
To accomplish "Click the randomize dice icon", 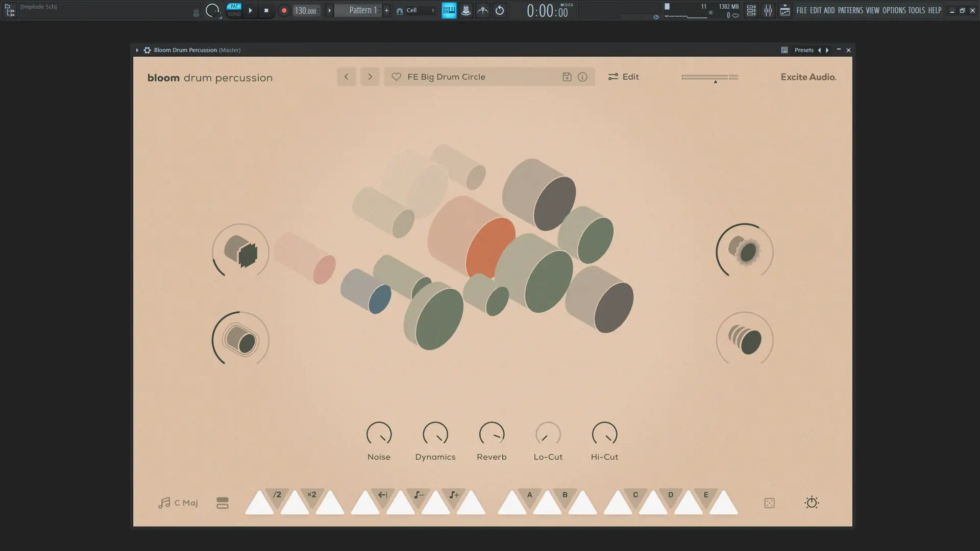I will coord(769,503).
